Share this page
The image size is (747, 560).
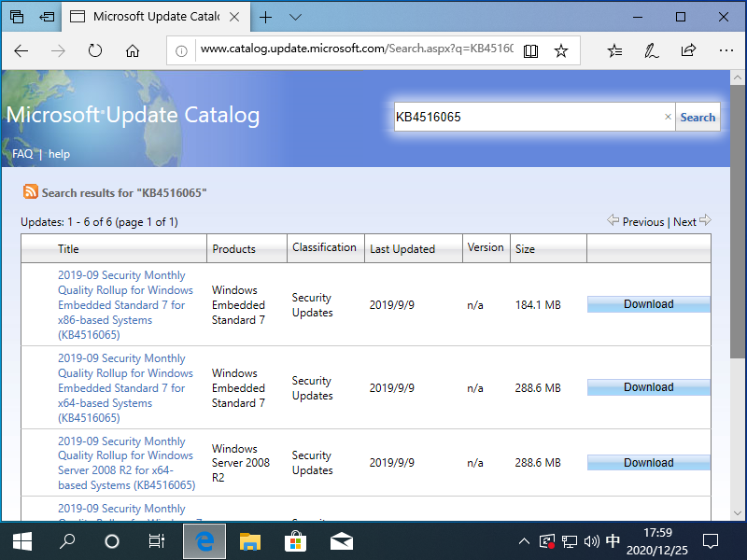pyautogui.click(x=688, y=51)
